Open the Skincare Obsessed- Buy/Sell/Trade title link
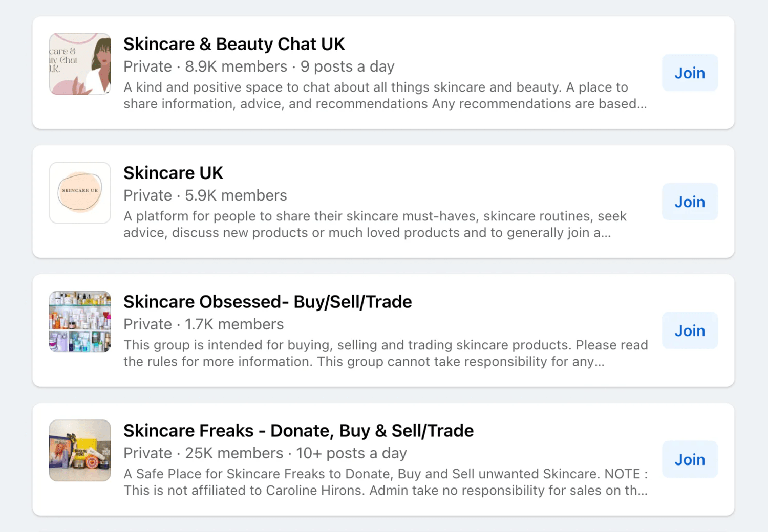The height and width of the screenshot is (532, 768). (267, 302)
